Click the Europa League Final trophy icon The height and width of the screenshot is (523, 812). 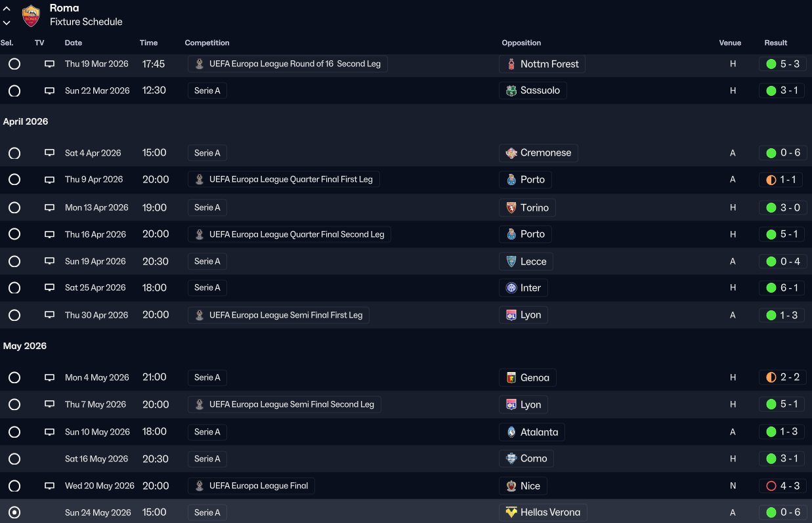[200, 486]
